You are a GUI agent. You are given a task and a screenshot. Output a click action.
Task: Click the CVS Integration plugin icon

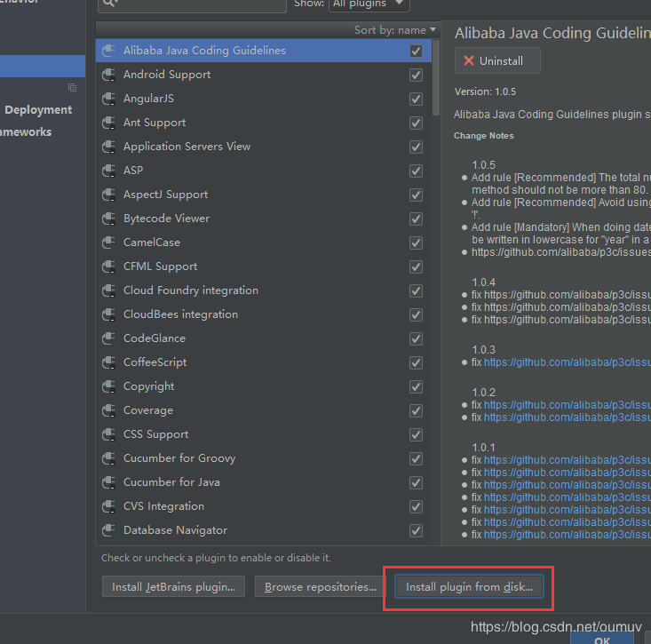coord(108,506)
